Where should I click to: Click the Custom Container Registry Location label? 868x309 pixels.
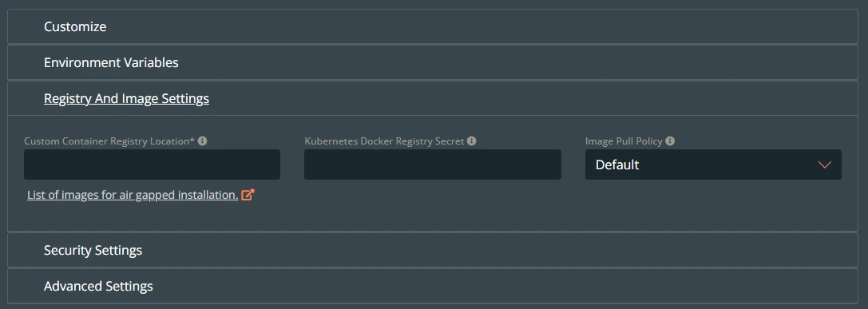pyautogui.click(x=109, y=141)
